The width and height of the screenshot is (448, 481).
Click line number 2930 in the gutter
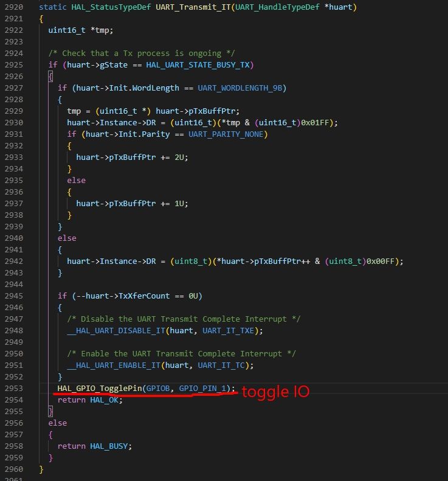click(14, 123)
